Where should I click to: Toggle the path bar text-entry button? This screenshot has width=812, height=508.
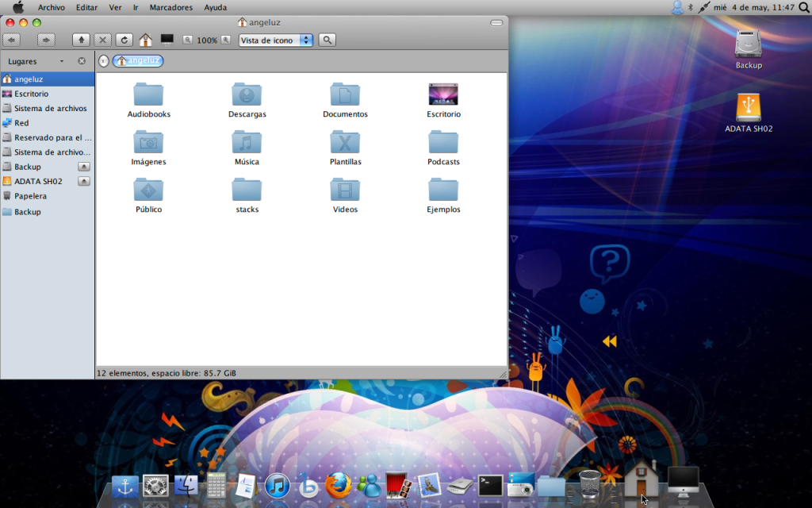pyautogui.click(x=104, y=61)
